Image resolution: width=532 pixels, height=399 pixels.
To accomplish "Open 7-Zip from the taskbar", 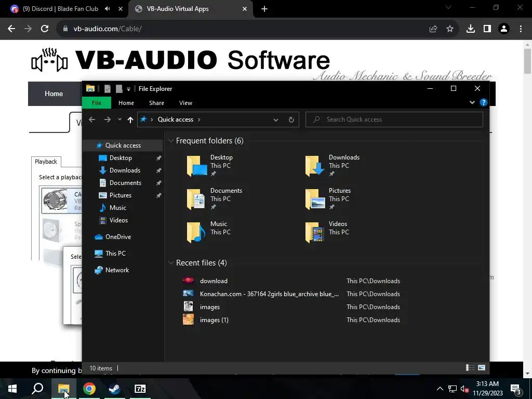I will point(140,389).
